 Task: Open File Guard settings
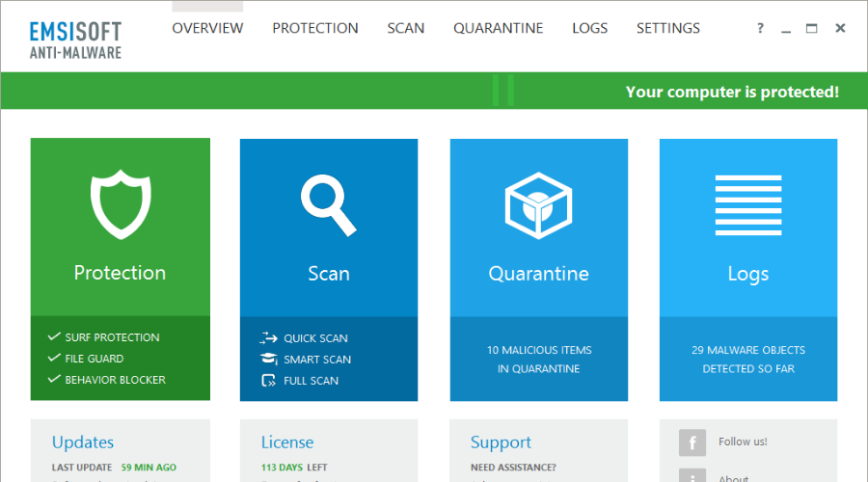(95, 359)
